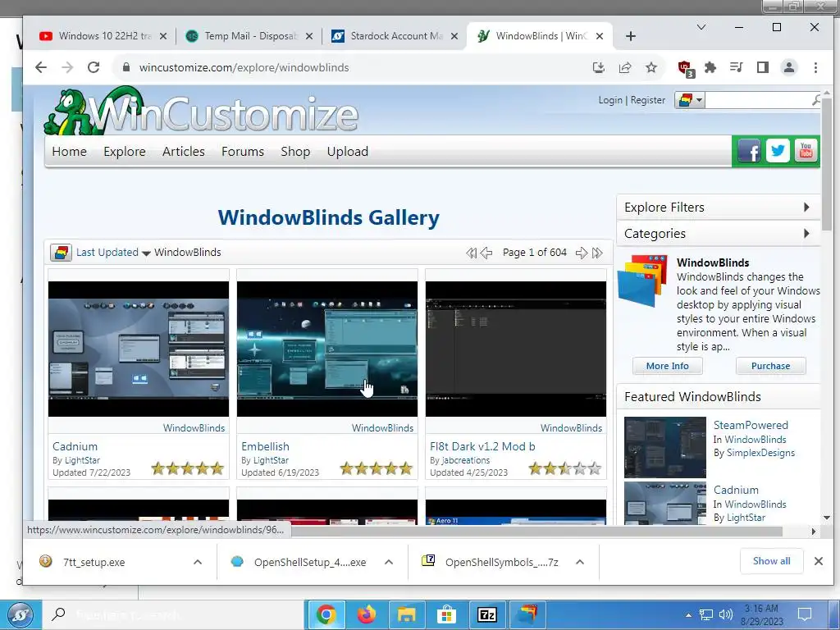Click the Login link
This screenshot has width=840, height=630.
[x=610, y=100]
